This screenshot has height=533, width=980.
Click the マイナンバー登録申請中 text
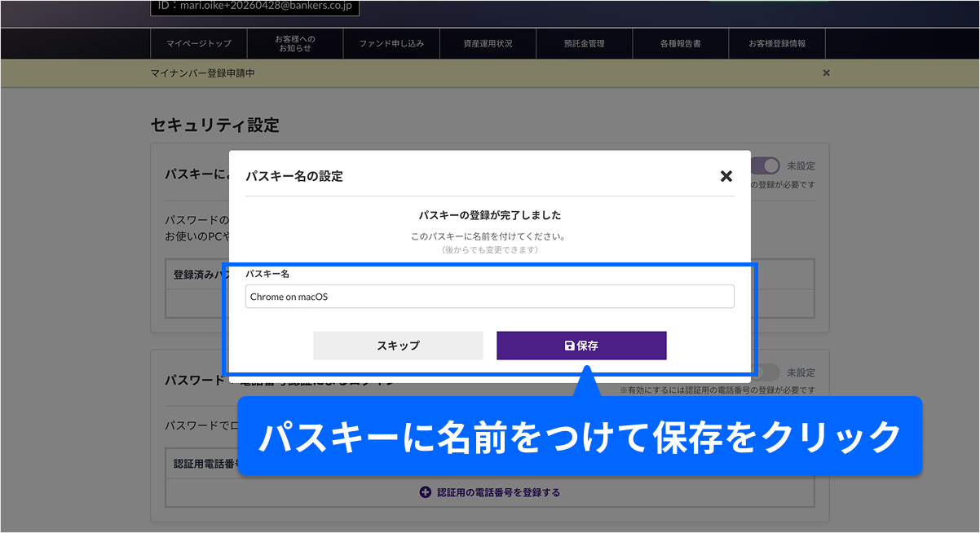tap(203, 73)
